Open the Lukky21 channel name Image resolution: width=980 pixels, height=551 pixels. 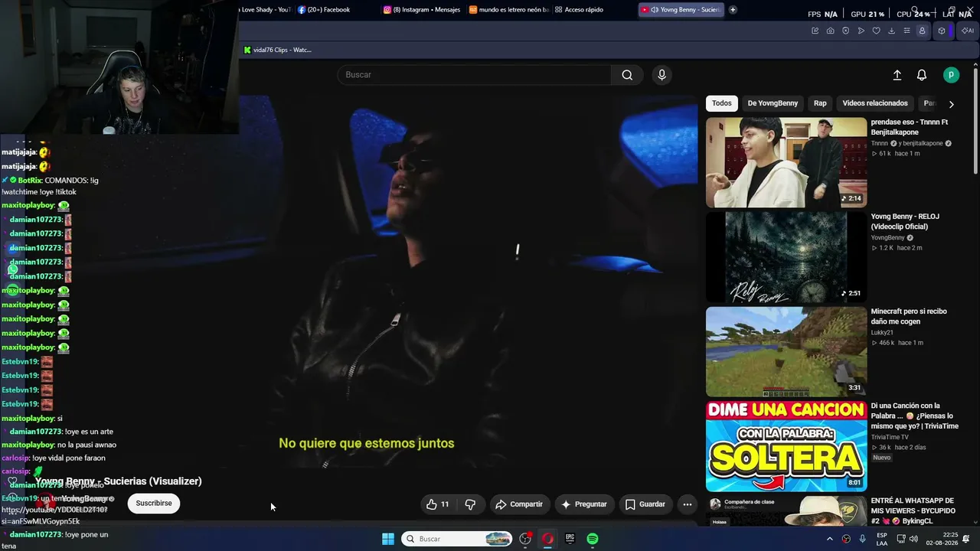882,332
